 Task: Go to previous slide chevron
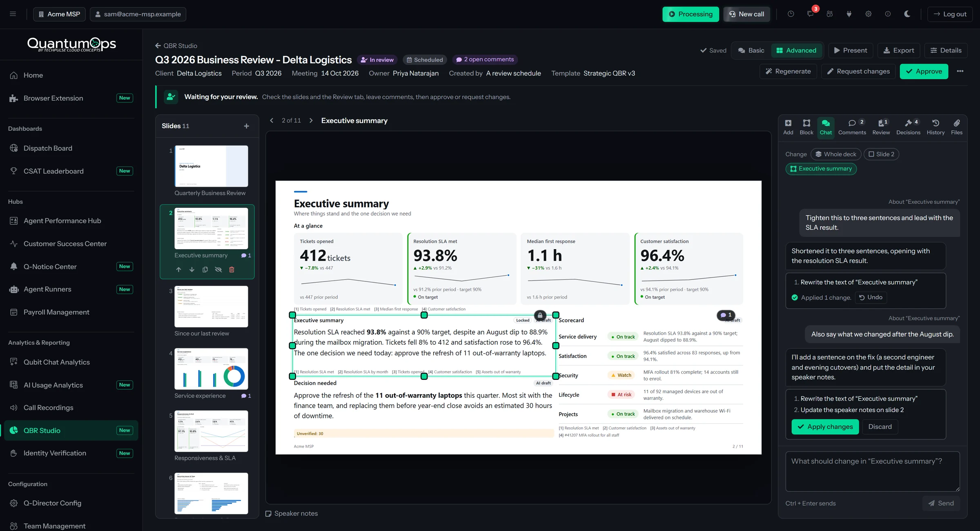[272, 120]
